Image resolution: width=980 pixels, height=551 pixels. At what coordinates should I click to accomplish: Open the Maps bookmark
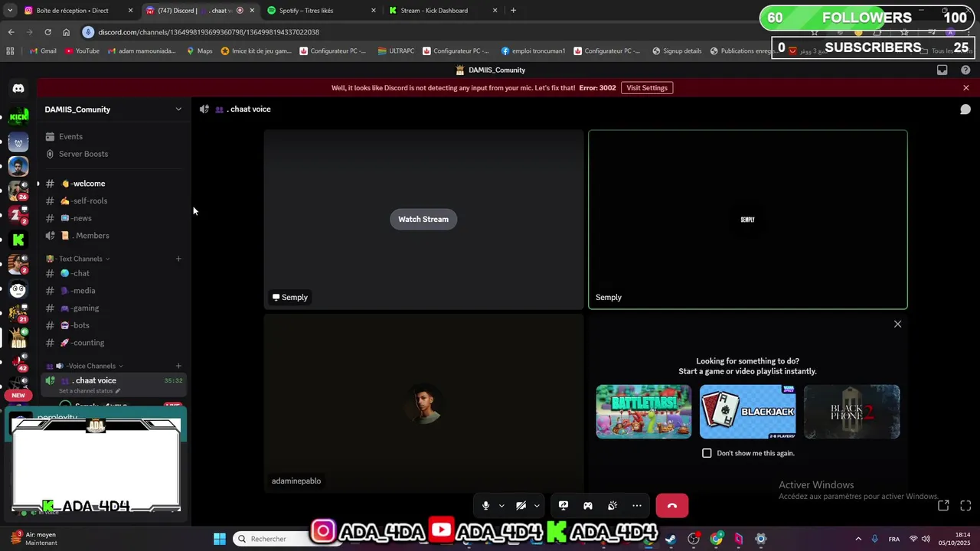pyautogui.click(x=199, y=51)
